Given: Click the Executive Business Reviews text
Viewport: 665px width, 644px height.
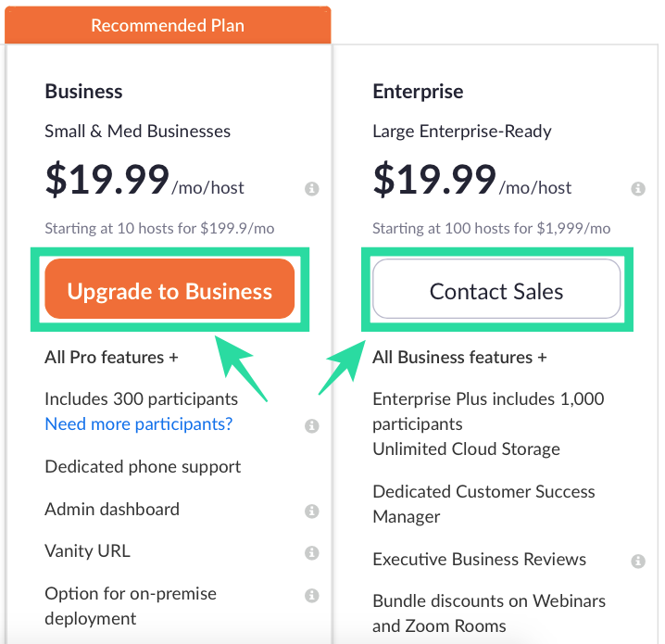Looking at the screenshot, I should [479, 560].
